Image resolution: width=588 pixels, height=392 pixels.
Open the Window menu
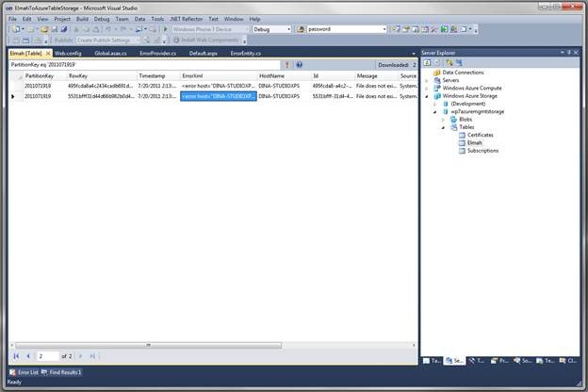[x=234, y=19]
